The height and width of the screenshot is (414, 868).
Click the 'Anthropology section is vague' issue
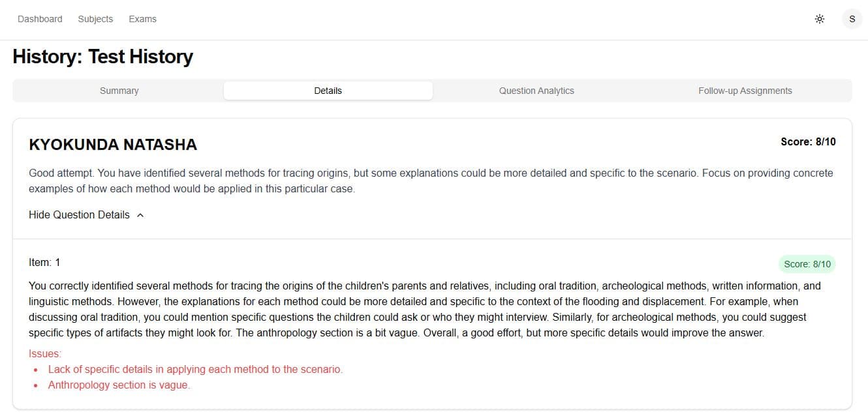[119, 385]
